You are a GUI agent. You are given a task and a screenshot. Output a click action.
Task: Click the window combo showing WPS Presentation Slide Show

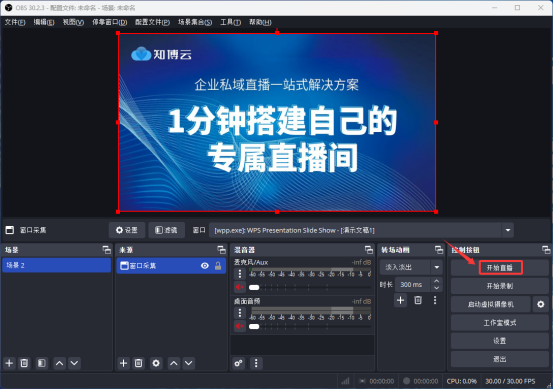pos(361,230)
